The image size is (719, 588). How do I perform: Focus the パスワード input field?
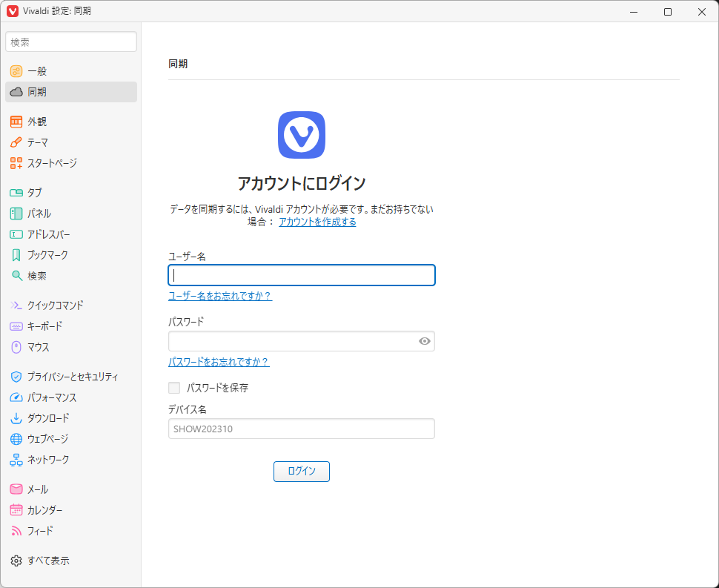(302, 341)
